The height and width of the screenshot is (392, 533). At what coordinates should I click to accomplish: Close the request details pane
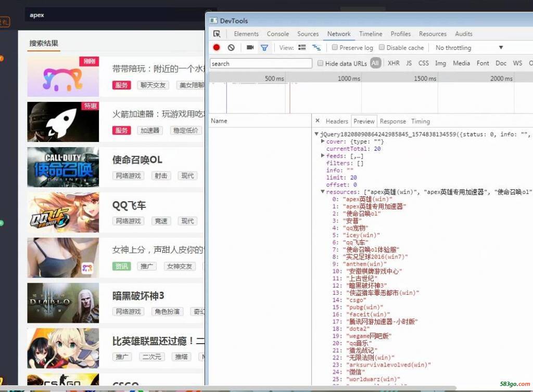318,121
